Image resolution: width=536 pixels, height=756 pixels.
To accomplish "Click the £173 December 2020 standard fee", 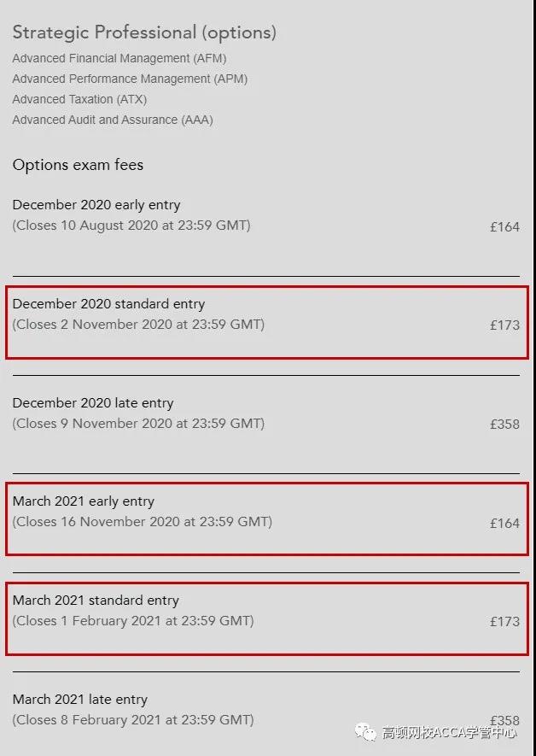I will [504, 325].
